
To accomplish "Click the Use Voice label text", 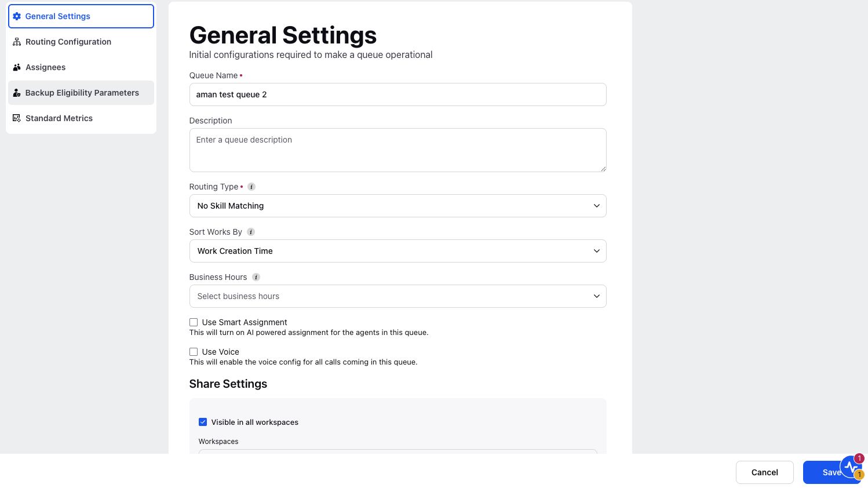I will [x=221, y=352].
